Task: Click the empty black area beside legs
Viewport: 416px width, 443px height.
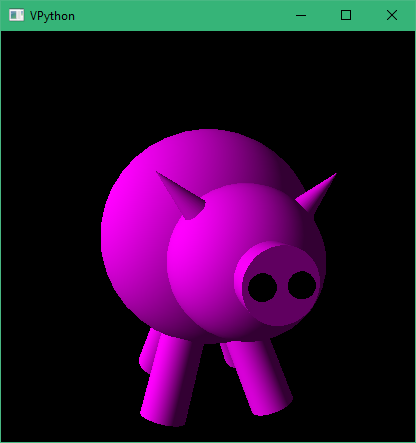Action: point(350,383)
